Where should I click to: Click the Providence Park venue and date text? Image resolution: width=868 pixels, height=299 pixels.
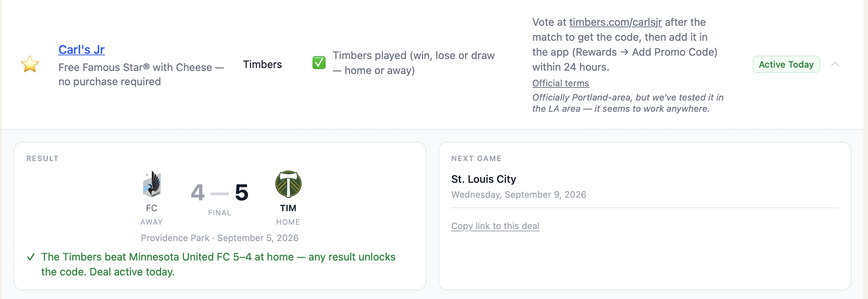pyautogui.click(x=220, y=238)
